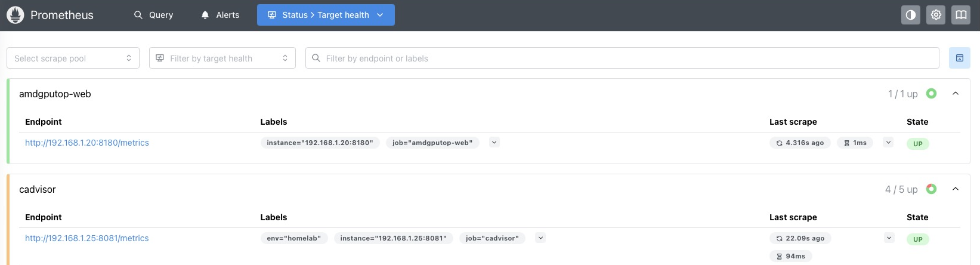Click the 4.316s ago scrape badge
Screen dimensions: 980x265
(800, 143)
